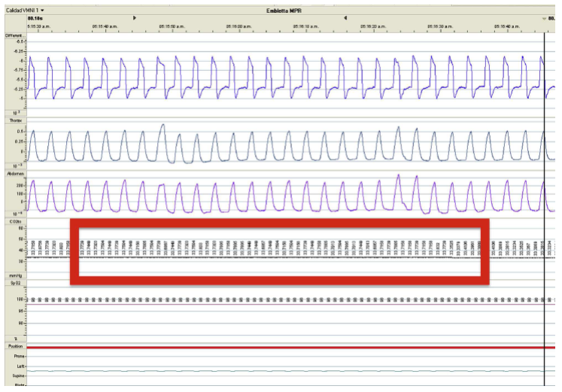This screenshot has height=392, width=562.
Task: Click the Differential pressure channel label
Action: [16, 35]
